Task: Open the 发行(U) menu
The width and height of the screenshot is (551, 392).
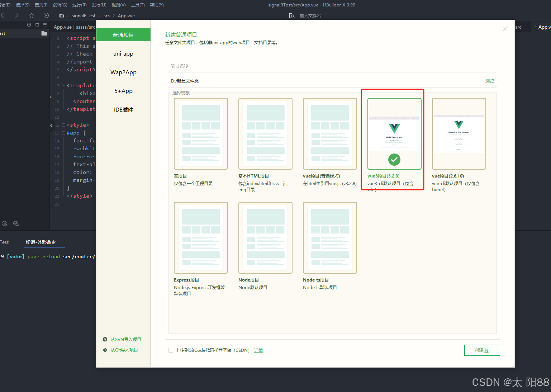Action: (x=99, y=5)
